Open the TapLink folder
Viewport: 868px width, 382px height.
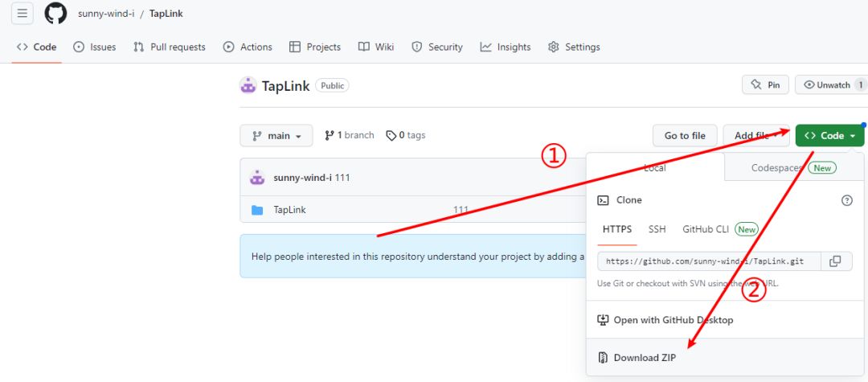tap(289, 210)
